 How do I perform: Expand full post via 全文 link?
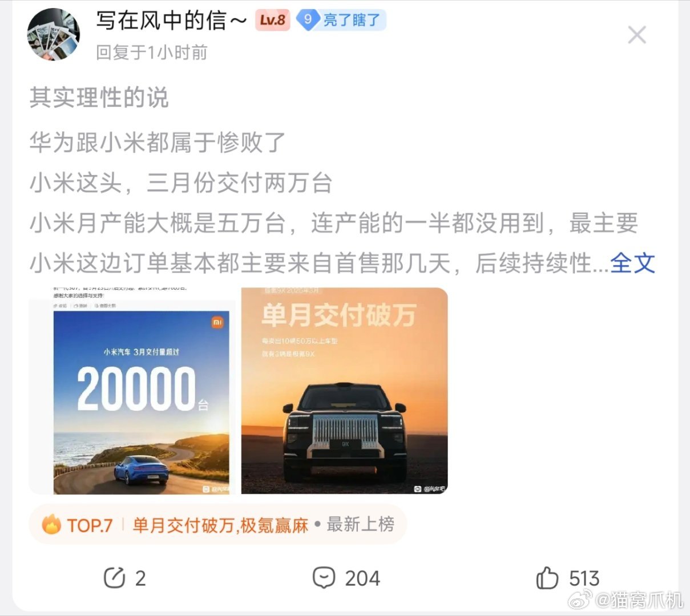(x=632, y=263)
